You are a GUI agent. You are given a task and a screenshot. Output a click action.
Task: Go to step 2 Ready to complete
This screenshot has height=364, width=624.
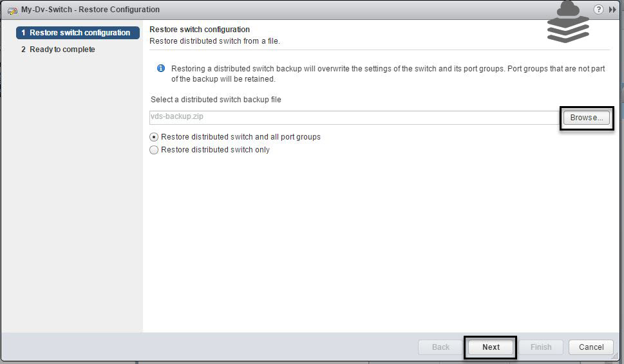pyautogui.click(x=58, y=50)
